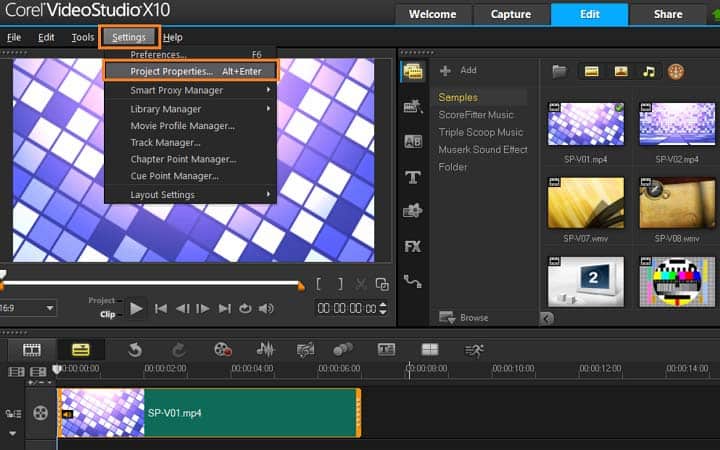Image resolution: width=720 pixels, height=450 pixels.
Task: Open the Sound Mixer tool
Action: pos(265,350)
